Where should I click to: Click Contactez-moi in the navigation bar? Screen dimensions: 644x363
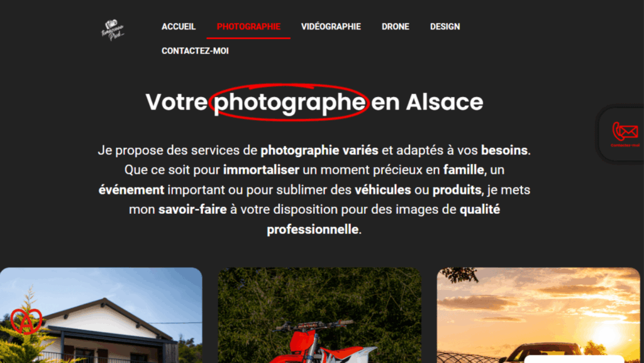pyautogui.click(x=195, y=51)
